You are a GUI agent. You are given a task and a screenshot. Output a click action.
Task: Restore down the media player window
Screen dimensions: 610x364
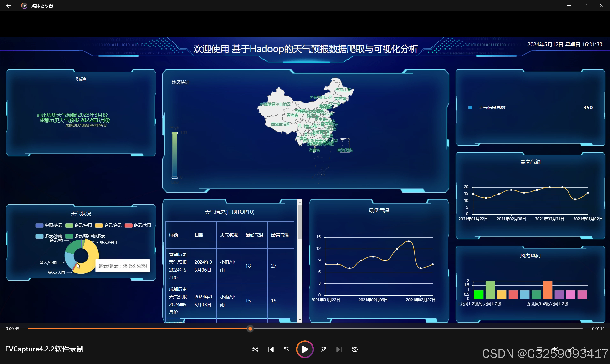tap(585, 6)
